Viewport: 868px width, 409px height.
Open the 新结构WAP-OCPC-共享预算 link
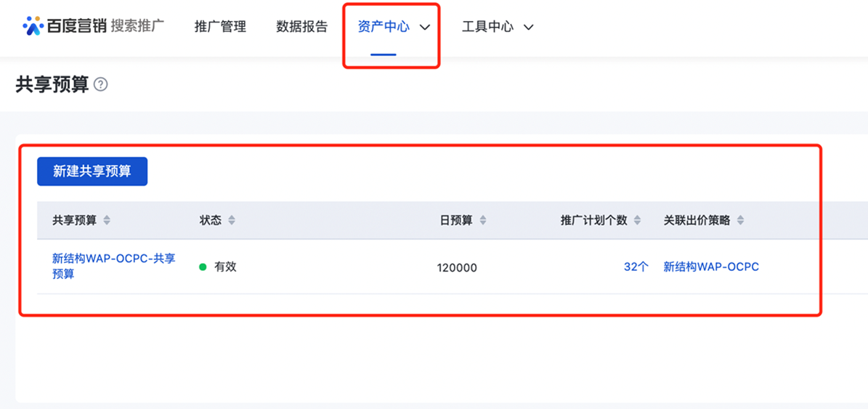pyautogui.click(x=114, y=266)
